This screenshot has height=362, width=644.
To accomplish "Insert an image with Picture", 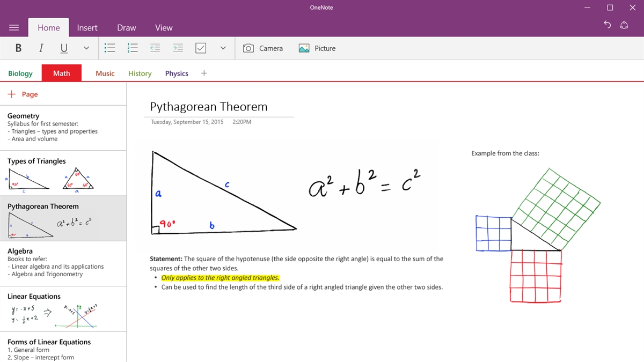I will coord(317,48).
